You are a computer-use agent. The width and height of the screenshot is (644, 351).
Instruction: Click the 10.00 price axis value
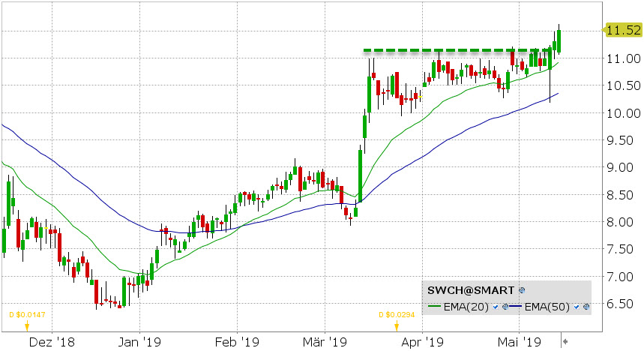(x=624, y=113)
